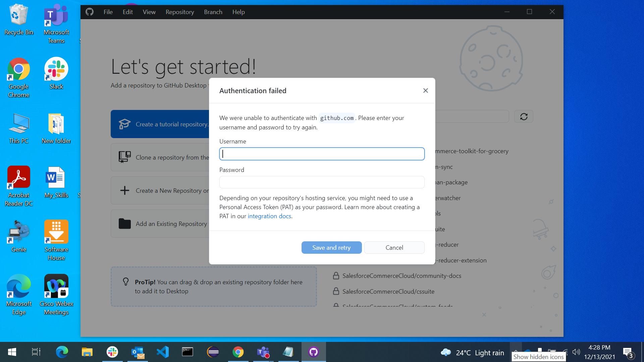The image size is (644, 362).
Task: Open Slack from the taskbar
Action: (x=112, y=352)
